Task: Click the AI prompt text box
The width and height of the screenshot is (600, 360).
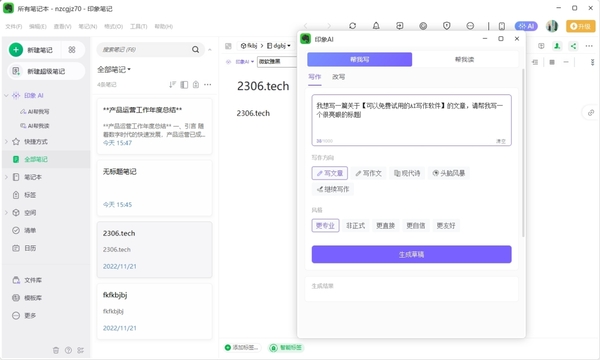Action: (411, 120)
